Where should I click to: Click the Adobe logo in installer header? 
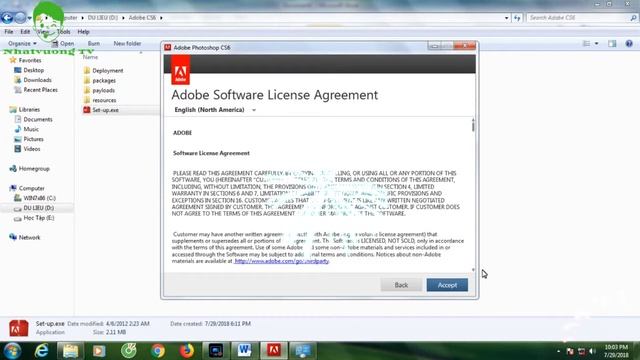tap(180, 70)
